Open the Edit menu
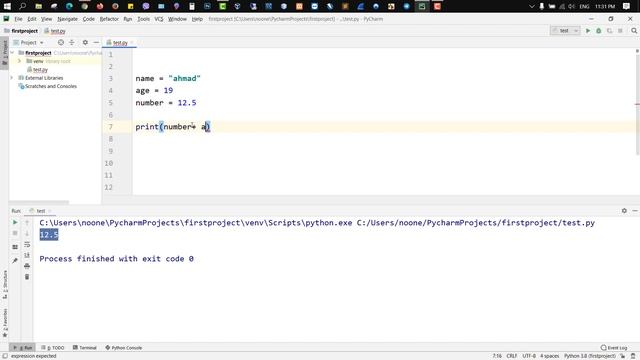 [x=32, y=19]
